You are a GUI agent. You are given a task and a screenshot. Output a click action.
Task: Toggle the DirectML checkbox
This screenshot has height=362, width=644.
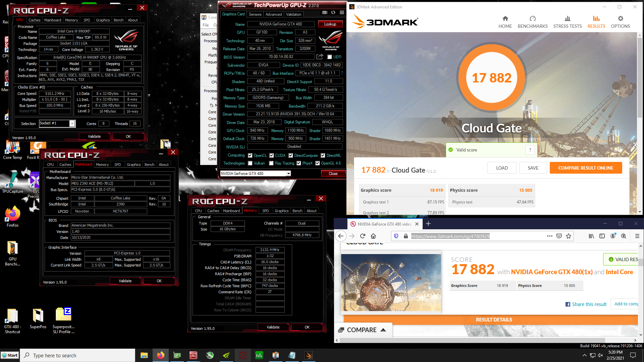[x=323, y=156]
